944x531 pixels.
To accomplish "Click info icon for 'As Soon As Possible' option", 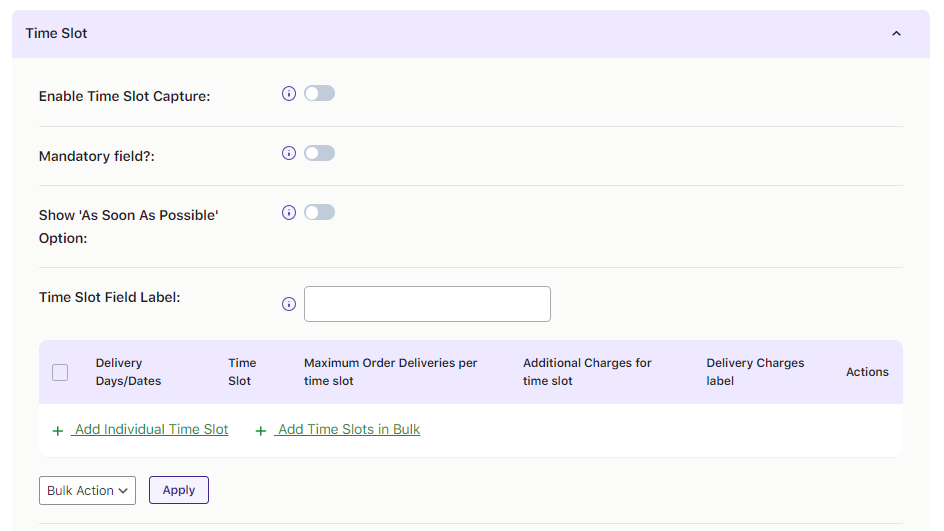I will click(289, 213).
